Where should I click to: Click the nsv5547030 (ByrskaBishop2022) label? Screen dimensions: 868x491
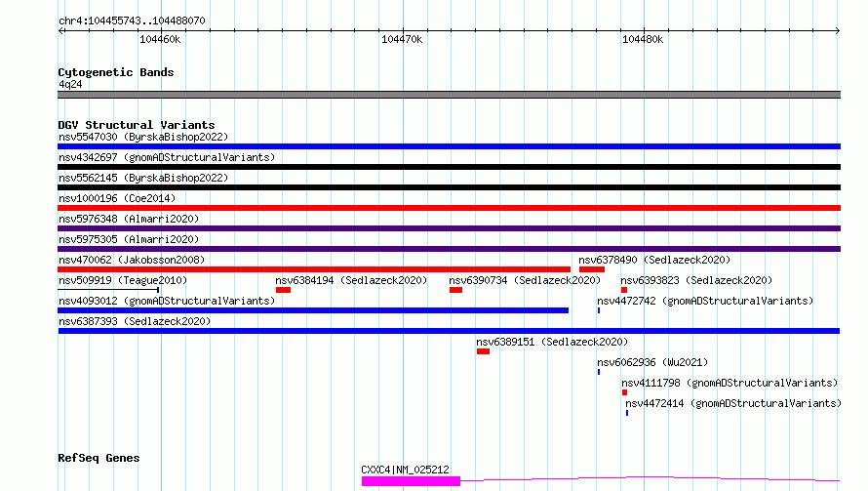point(143,137)
